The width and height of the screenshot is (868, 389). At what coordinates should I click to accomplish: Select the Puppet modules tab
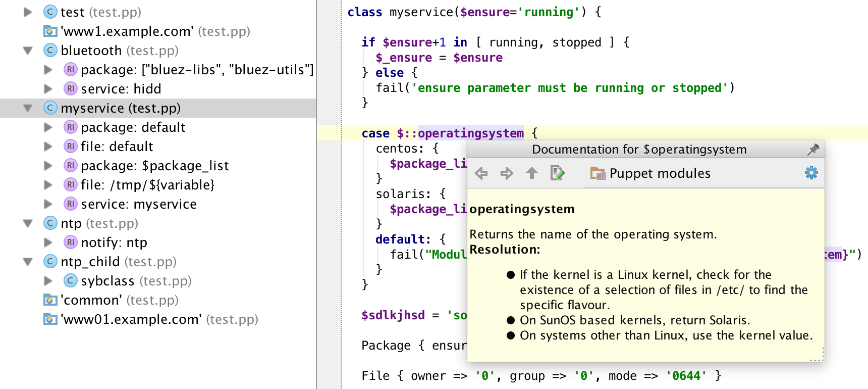[x=650, y=173]
